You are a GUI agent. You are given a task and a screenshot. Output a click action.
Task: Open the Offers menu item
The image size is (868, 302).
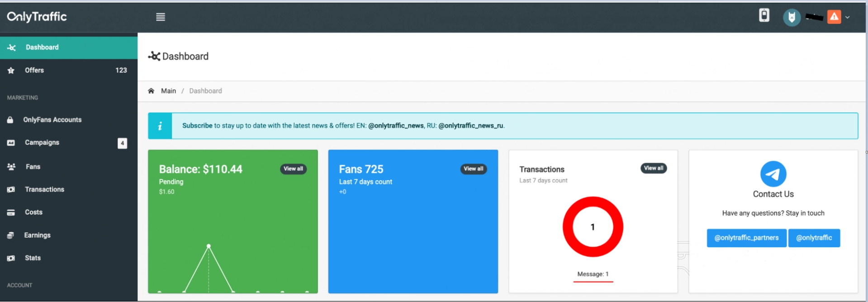tap(69, 71)
